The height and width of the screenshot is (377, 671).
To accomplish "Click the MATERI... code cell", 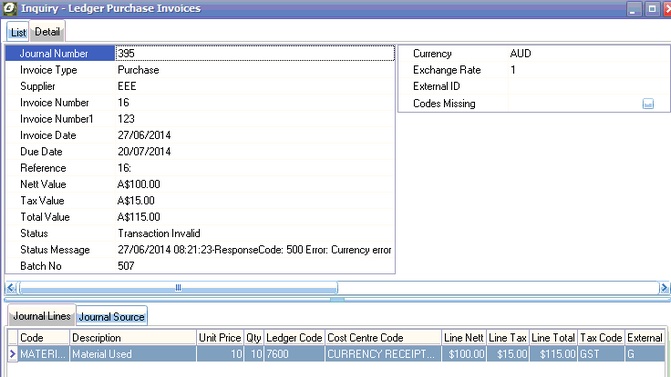I will click(x=43, y=354).
